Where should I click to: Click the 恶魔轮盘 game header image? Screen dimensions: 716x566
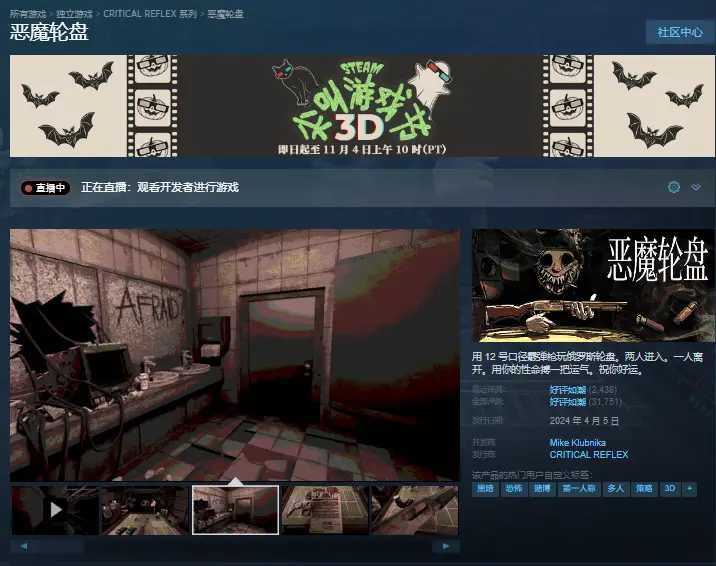coord(593,285)
